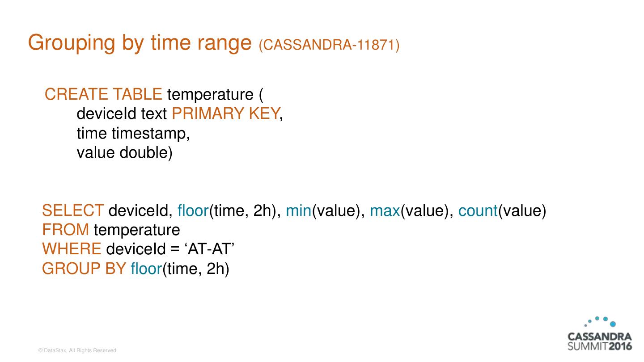Select the WHERE keyword

(72, 249)
